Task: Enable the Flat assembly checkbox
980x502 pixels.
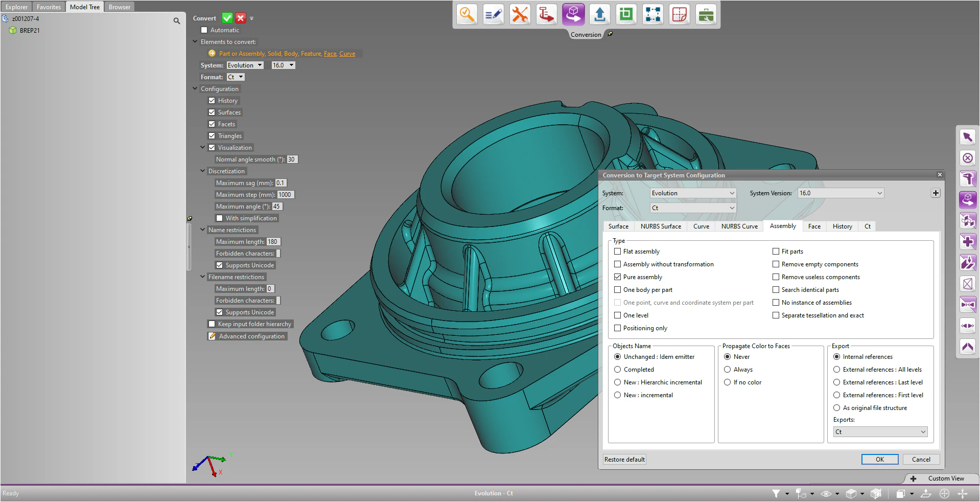Action: (617, 251)
